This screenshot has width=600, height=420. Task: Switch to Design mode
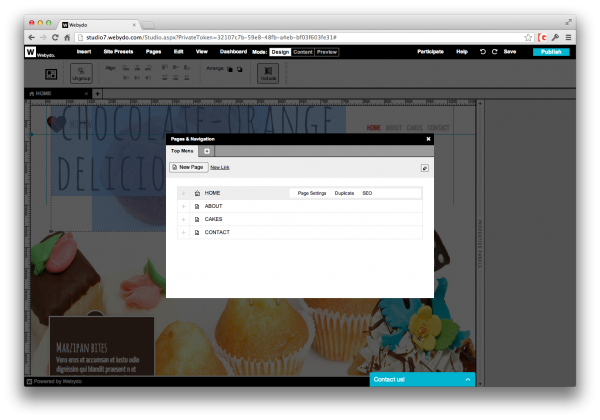(280, 52)
